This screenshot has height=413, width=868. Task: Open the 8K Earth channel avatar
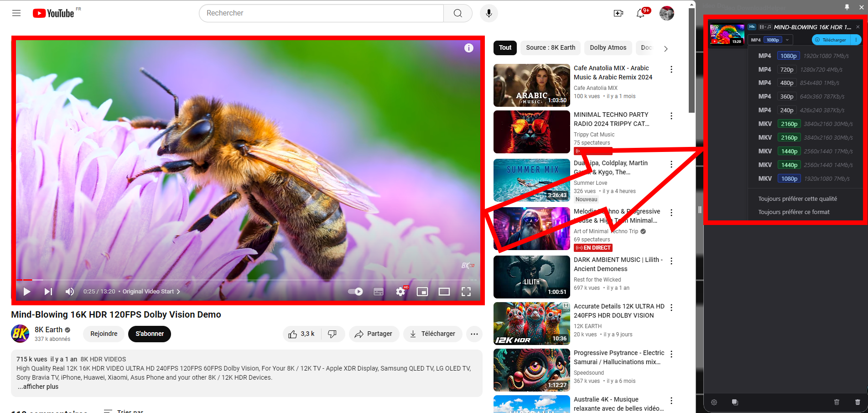(x=20, y=334)
